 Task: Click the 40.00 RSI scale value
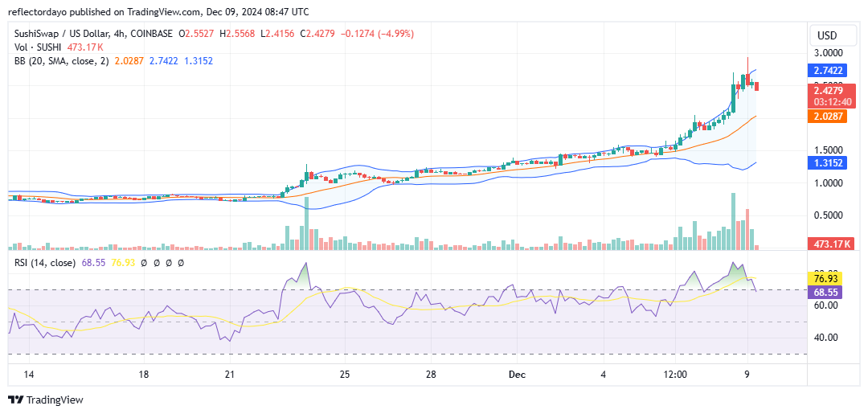(x=826, y=337)
